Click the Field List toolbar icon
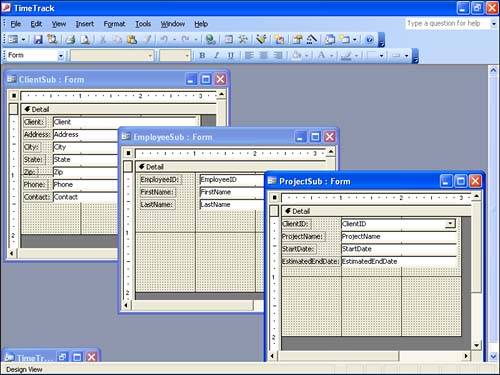The height and width of the screenshot is (375, 500). coord(228,39)
